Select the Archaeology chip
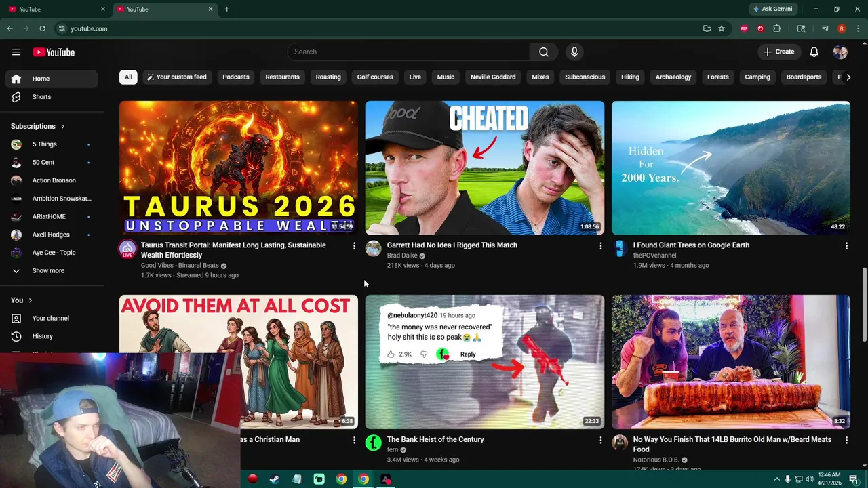This screenshot has width=868, height=488. [673, 77]
